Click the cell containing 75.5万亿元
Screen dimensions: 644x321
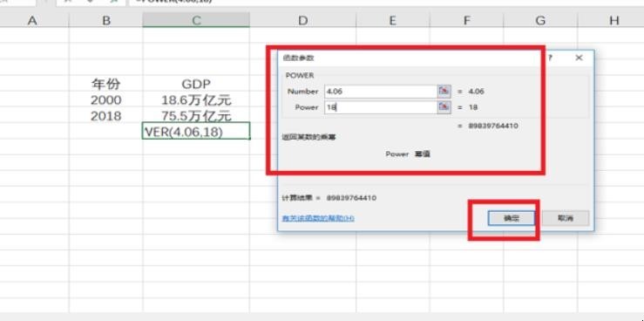(196, 115)
